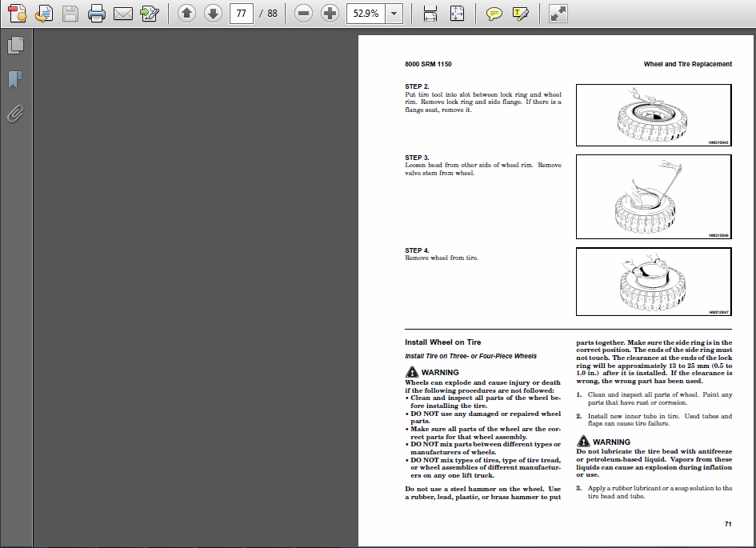The height and width of the screenshot is (548, 756).
Task: Click the right column WARNING triangle icon
Action: [583, 442]
